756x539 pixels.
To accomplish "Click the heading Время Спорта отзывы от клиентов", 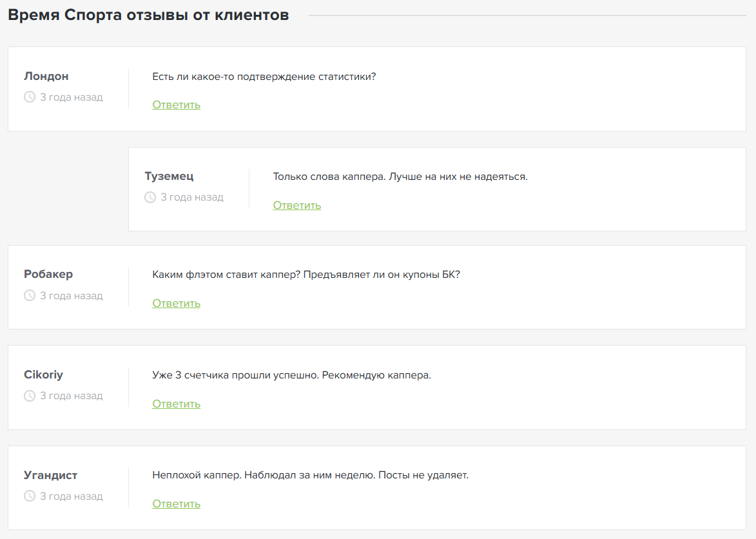I will 148,15.
